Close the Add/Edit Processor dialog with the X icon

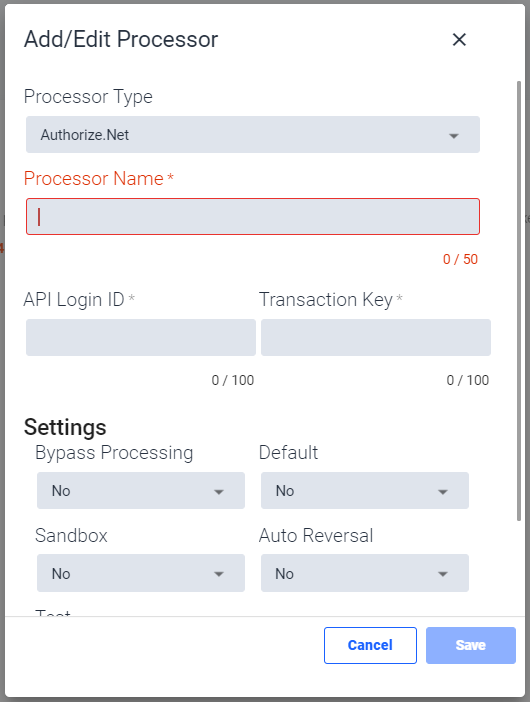(459, 39)
